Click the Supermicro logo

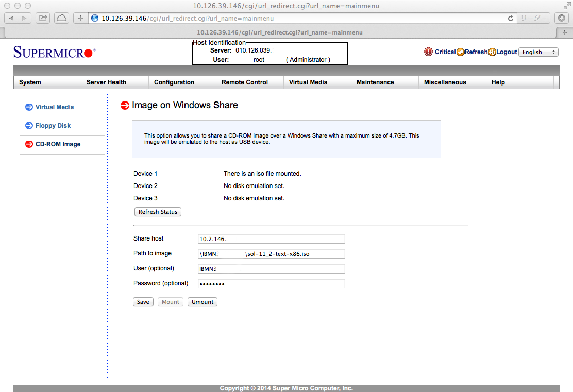pos(50,52)
